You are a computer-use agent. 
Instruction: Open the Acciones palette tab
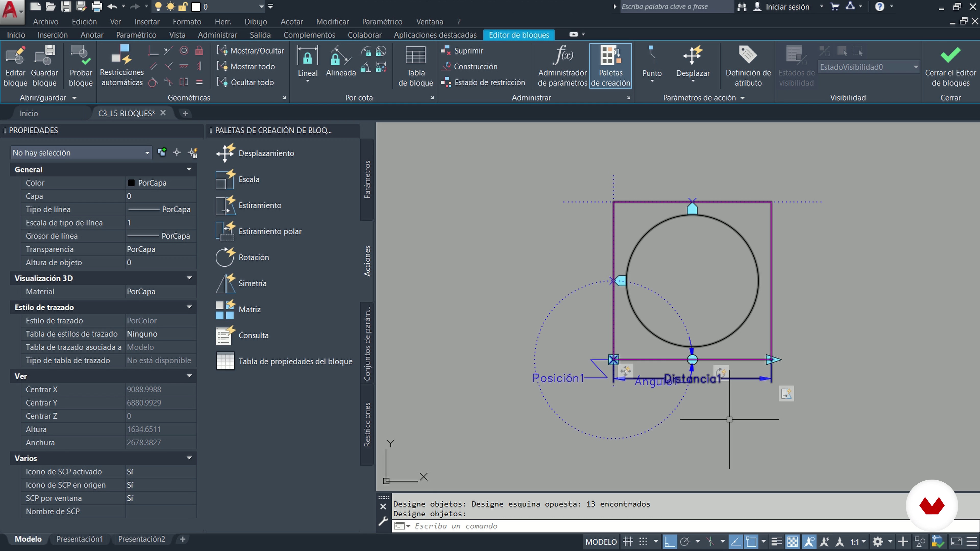click(367, 261)
